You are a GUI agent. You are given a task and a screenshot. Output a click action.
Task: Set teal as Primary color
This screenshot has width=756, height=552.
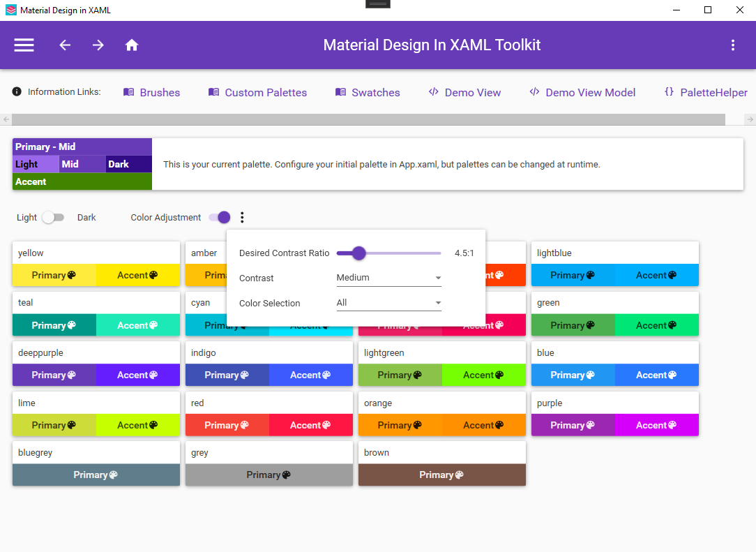click(54, 325)
